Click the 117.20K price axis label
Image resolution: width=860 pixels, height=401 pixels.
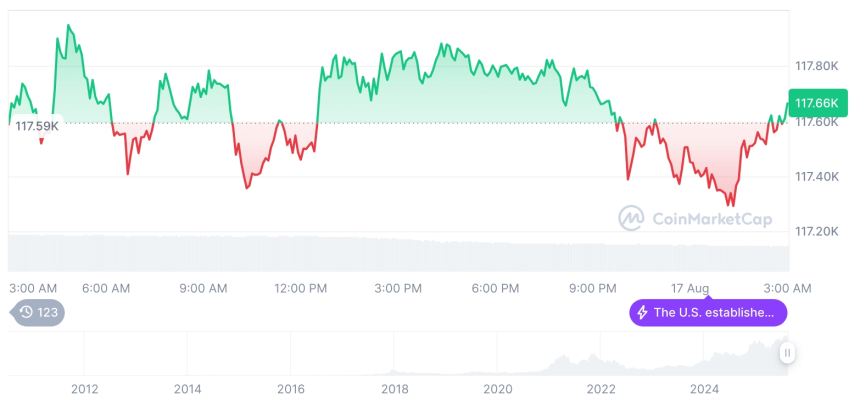816,232
